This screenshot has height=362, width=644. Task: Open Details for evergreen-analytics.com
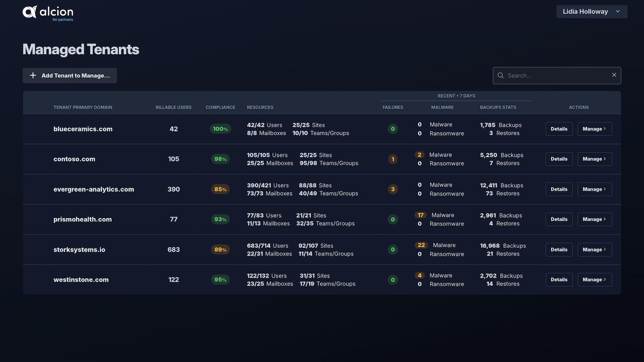(559, 189)
